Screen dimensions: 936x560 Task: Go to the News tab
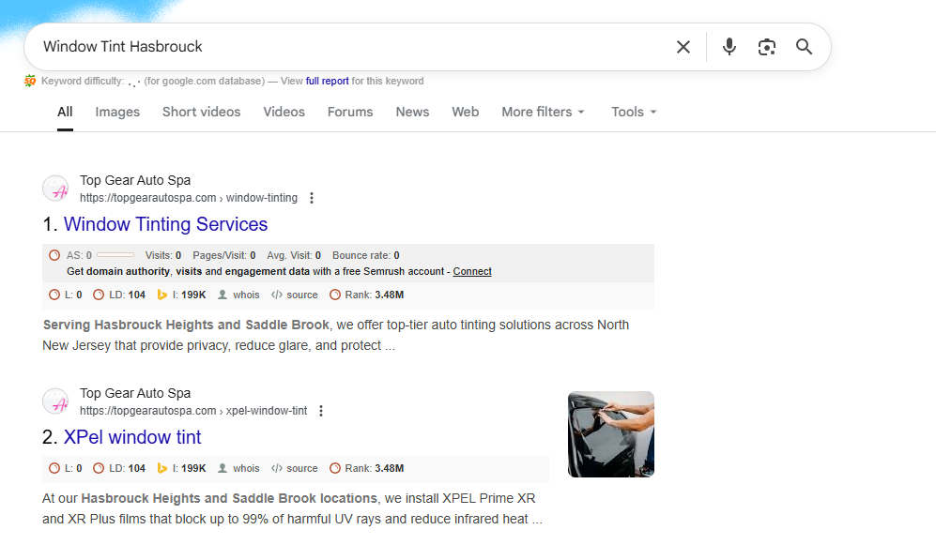pos(412,112)
